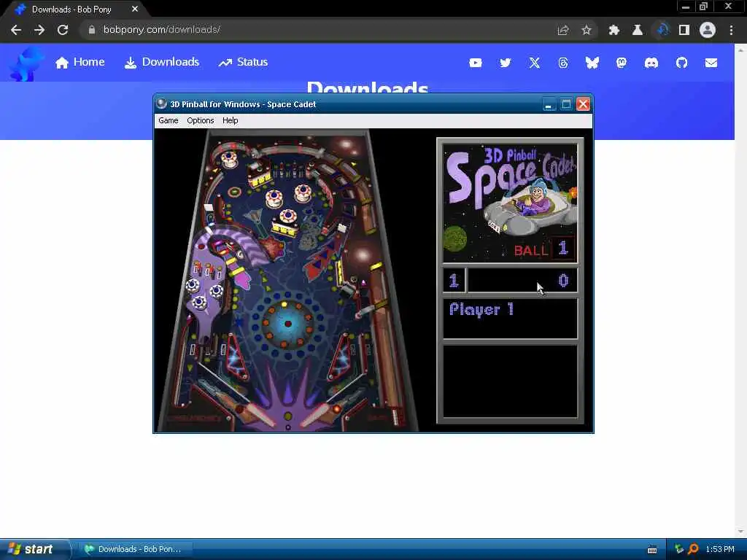This screenshot has width=747, height=560.
Task: Open the Discord social icon
Action: click(x=651, y=63)
